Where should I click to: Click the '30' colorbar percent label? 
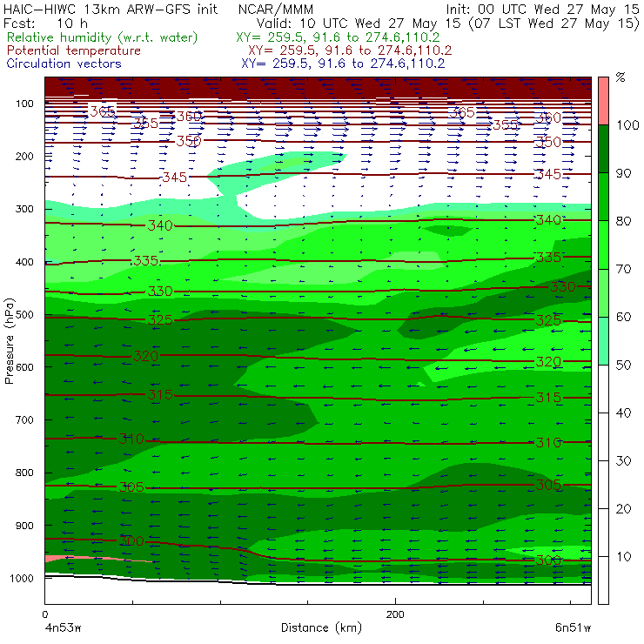[x=623, y=461]
